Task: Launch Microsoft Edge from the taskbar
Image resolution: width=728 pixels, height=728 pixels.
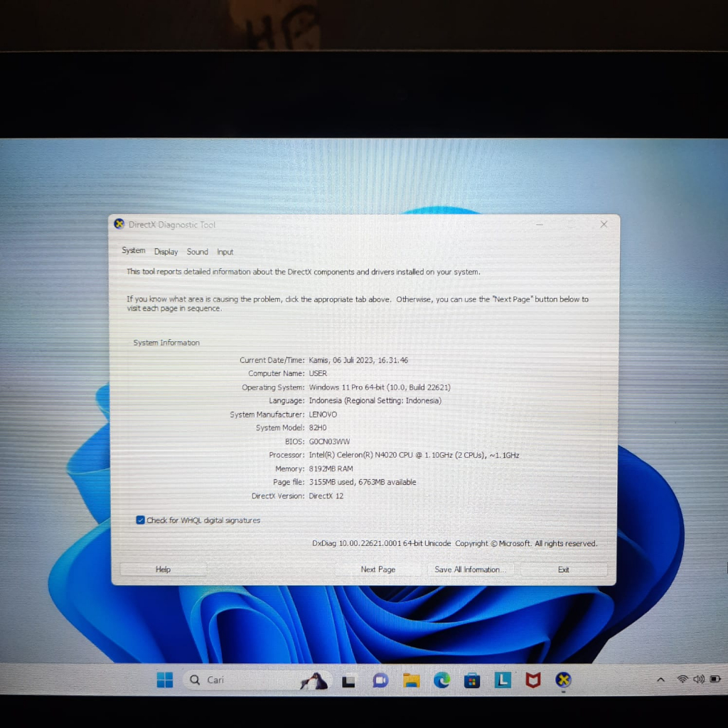Action: (441, 681)
